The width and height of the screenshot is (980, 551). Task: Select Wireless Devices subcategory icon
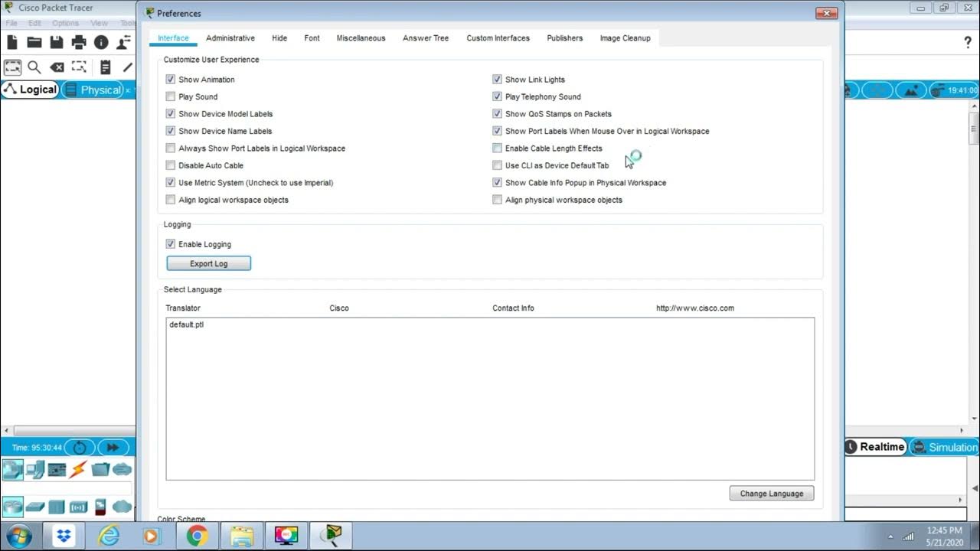tap(78, 507)
